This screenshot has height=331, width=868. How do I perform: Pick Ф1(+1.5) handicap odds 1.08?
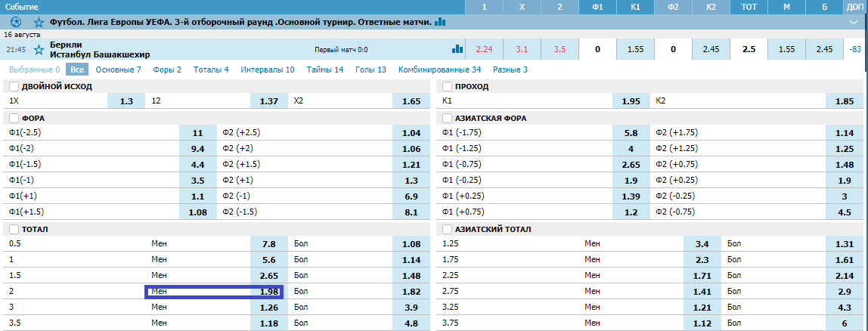click(x=197, y=212)
